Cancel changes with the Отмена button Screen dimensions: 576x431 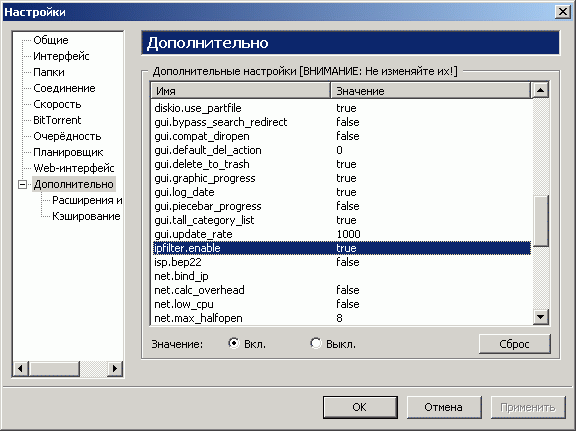click(x=444, y=407)
